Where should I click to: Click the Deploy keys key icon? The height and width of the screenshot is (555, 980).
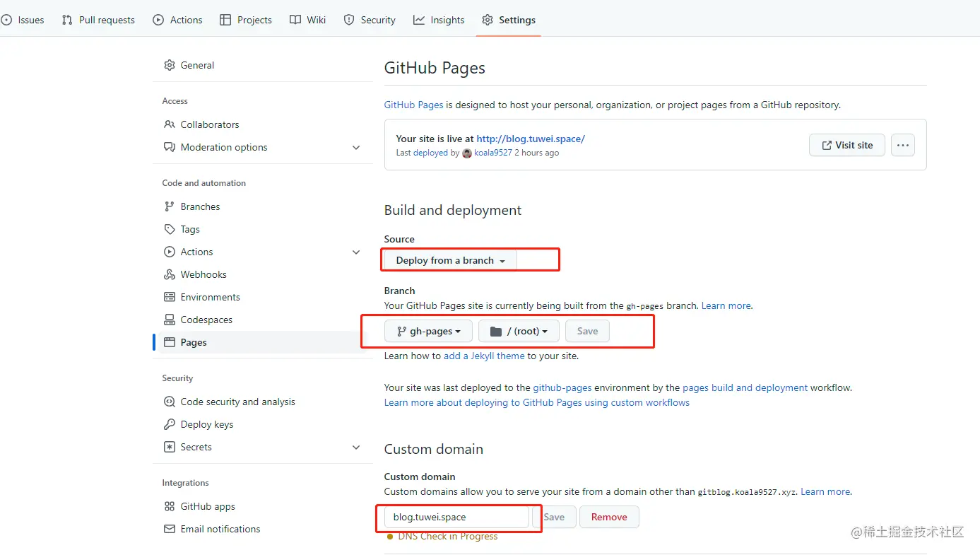pyautogui.click(x=170, y=424)
